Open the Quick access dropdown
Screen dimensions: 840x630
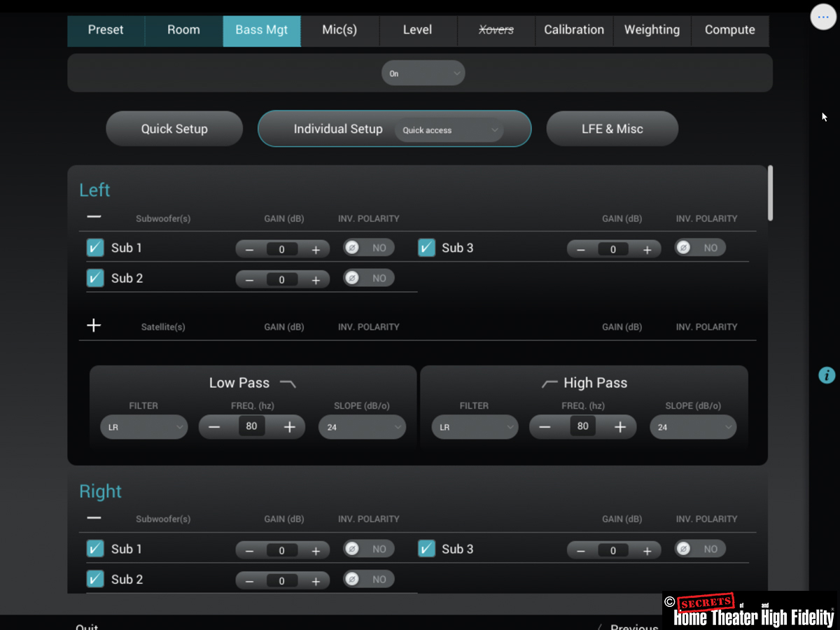coord(449,130)
